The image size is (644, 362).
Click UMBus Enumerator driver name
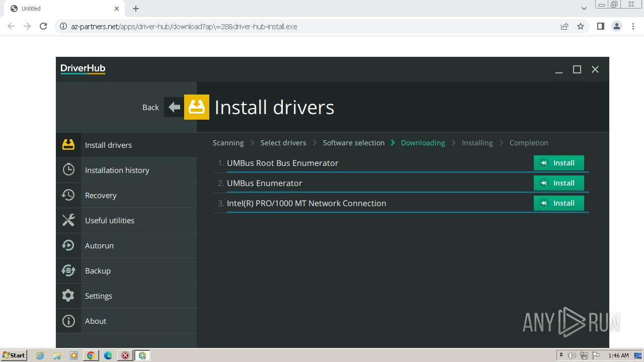[x=265, y=183]
